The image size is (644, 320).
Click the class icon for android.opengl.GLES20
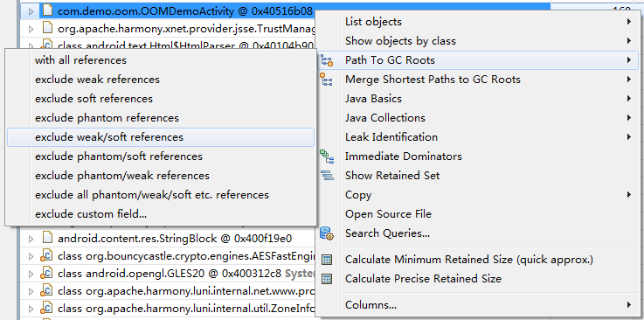[46, 273]
